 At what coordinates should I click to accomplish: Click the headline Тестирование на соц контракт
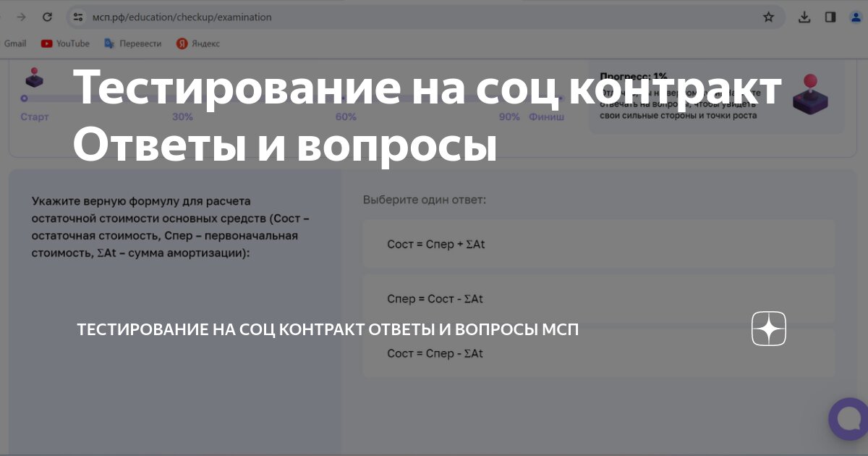click(427, 89)
